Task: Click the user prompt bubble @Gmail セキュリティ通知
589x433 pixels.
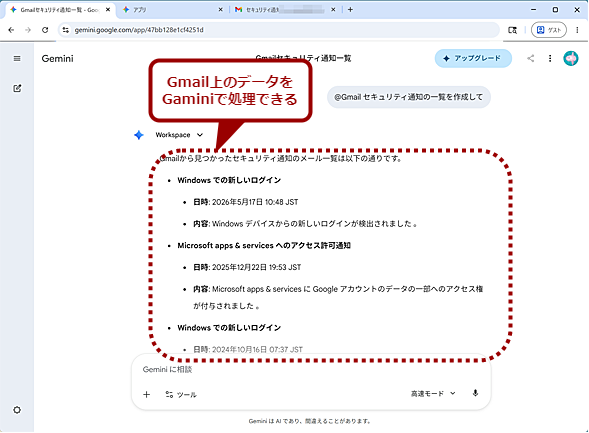Action: click(x=409, y=97)
